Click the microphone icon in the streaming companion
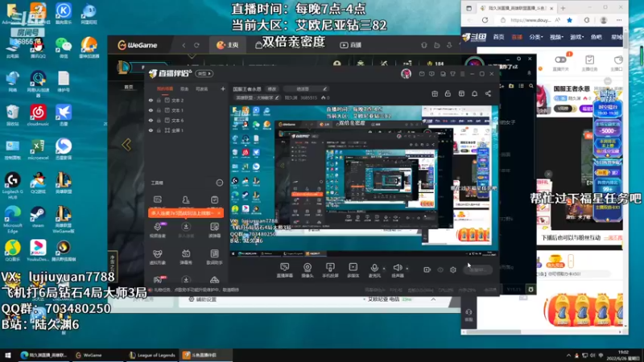The width and height of the screenshot is (644, 362). 374,269
